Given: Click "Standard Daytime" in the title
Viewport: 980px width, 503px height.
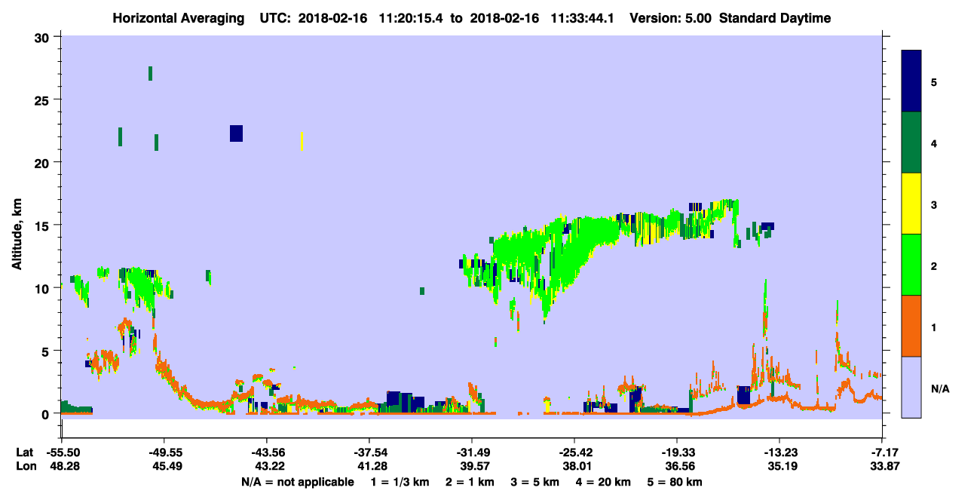Looking at the screenshot, I should (775, 18).
